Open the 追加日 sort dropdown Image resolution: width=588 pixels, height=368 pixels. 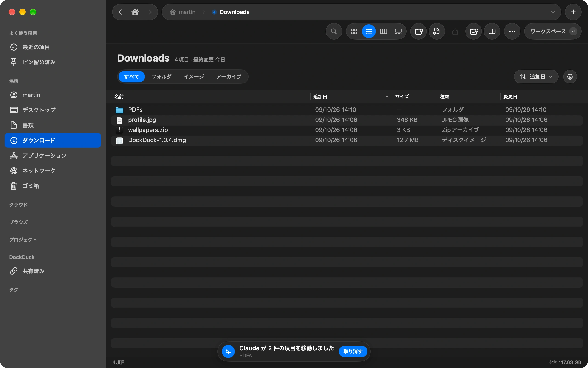click(x=536, y=77)
